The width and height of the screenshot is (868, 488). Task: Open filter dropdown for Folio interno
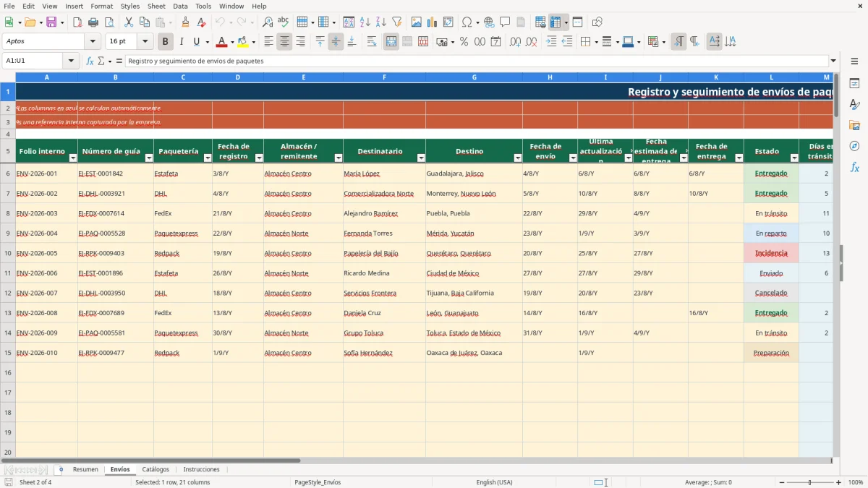coord(72,158)
